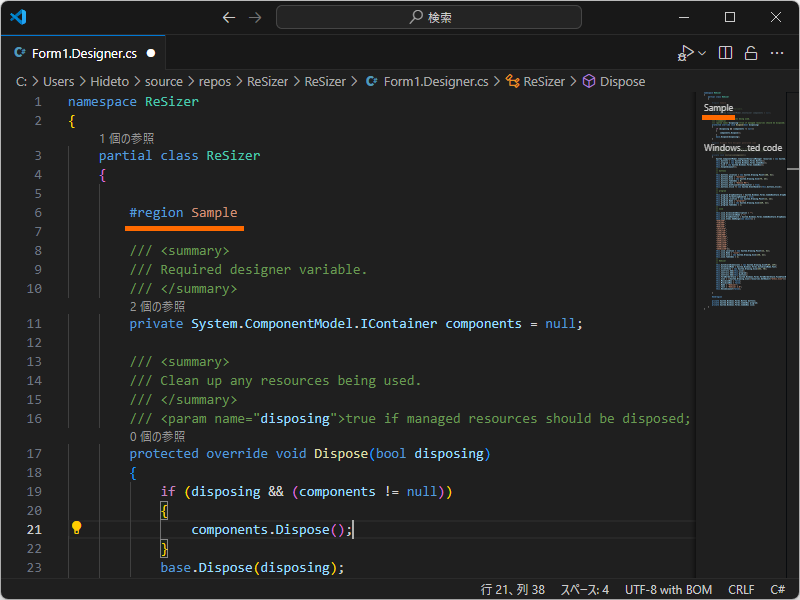Go forward with the right arrow
The height and width of the screenshot is (600, 800).
click(x=255, y=17)
